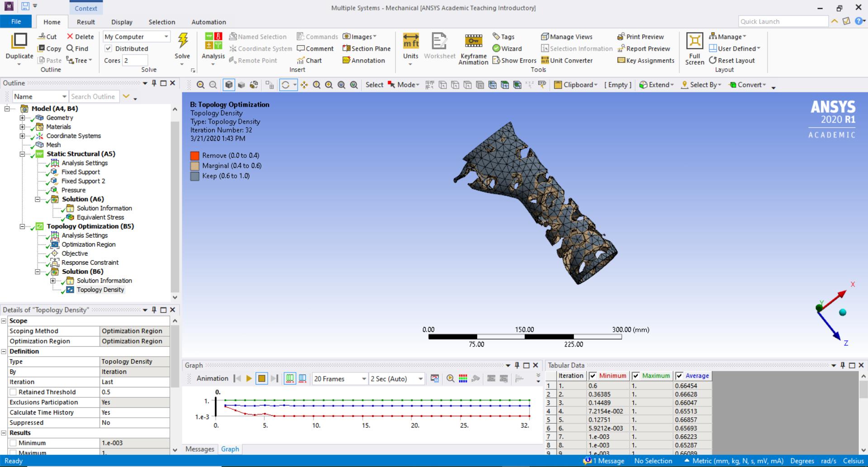Open Manage Views
Screen dimensions: 868x467
pos(567,37)
